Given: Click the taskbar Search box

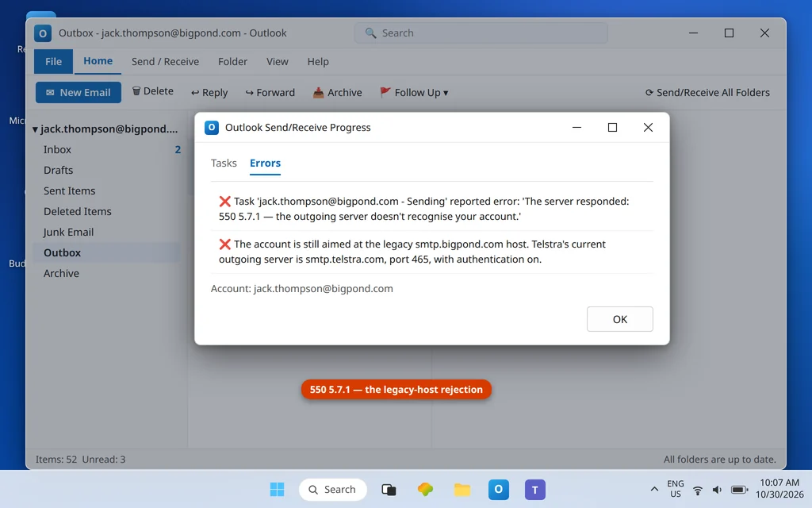Looking at the screenshot, I should coord(332,489).
